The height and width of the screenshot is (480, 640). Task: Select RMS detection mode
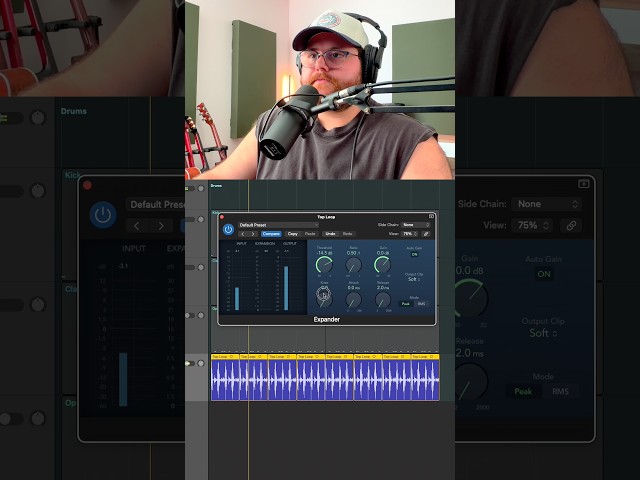421,304
